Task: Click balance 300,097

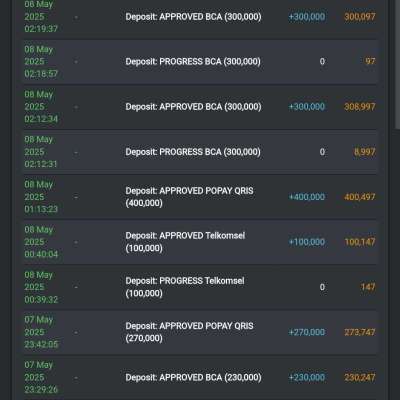Action: pos(360,17)
